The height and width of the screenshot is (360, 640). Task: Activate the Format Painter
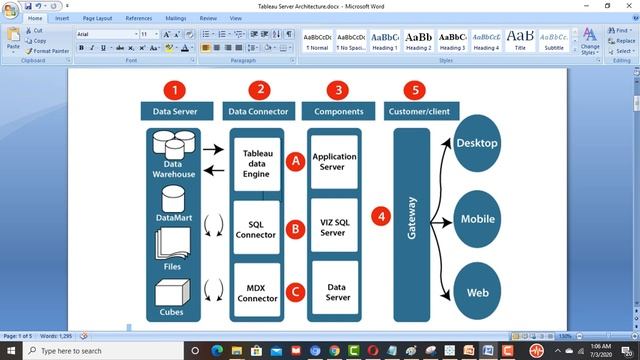tap(47, 51)
